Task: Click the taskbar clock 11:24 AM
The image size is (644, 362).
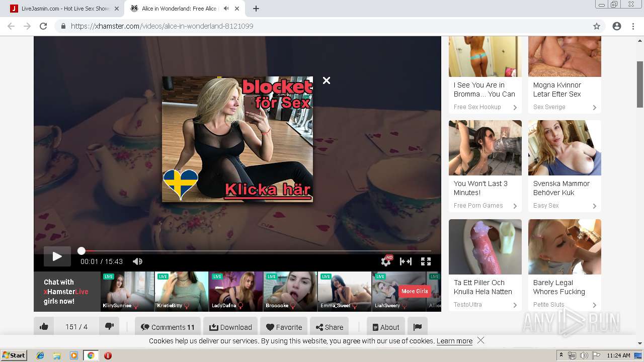Action: tap(618, 355)
